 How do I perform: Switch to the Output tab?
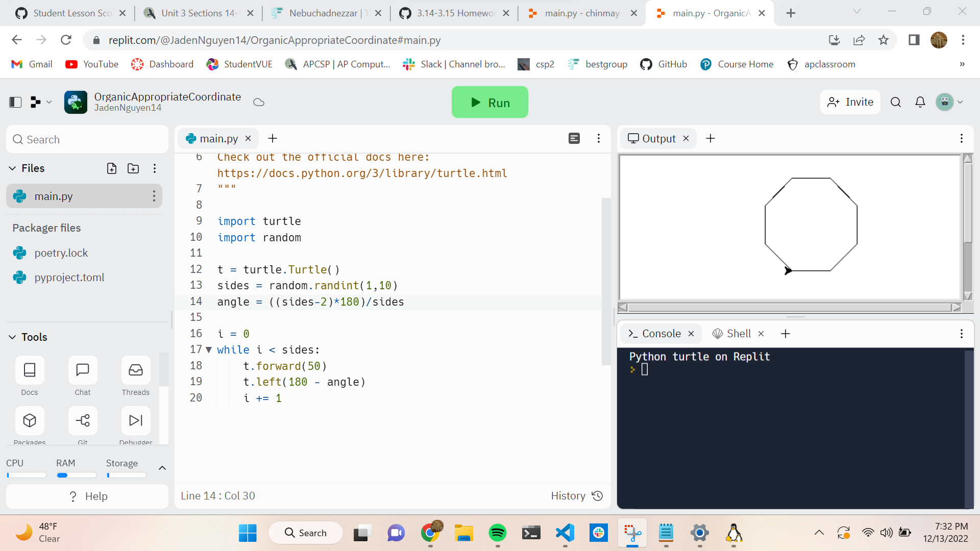click(x=652, y=138)
